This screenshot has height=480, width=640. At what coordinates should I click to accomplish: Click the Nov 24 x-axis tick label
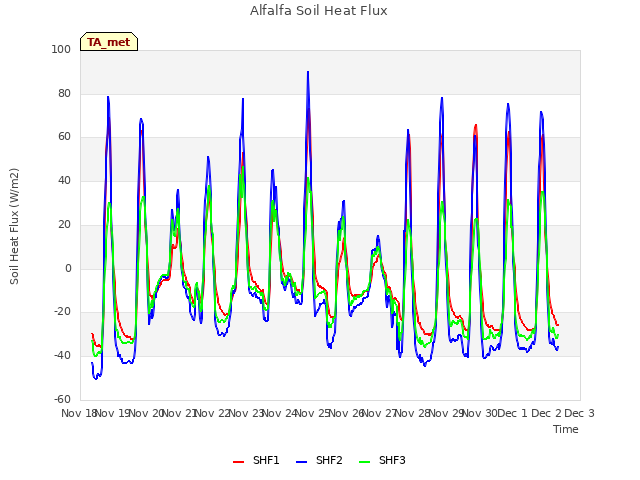tap(280, 413)
